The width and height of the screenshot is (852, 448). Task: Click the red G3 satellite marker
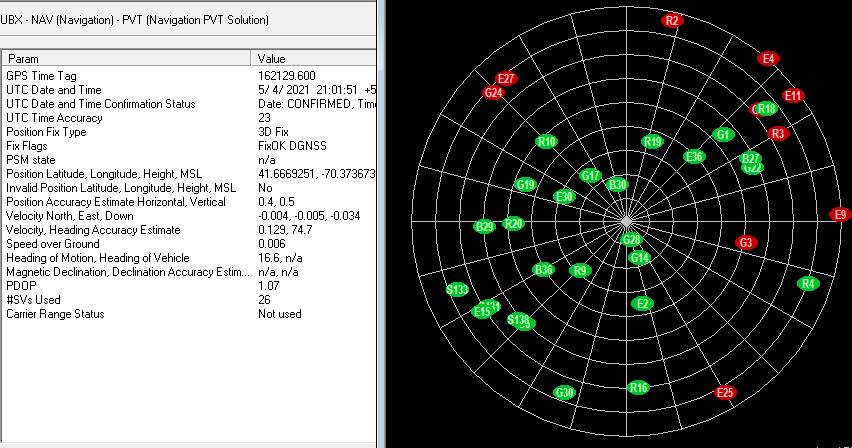pos(746,242)
